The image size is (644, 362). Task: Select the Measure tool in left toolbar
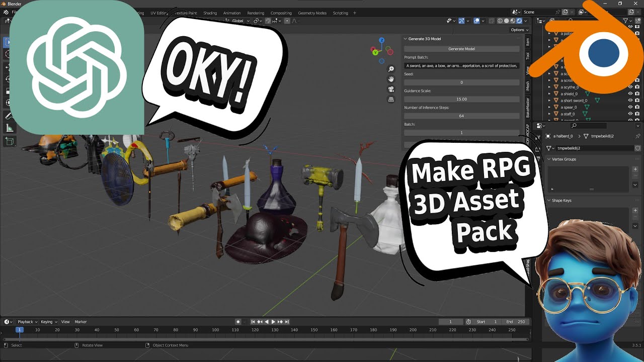(9, 129)
